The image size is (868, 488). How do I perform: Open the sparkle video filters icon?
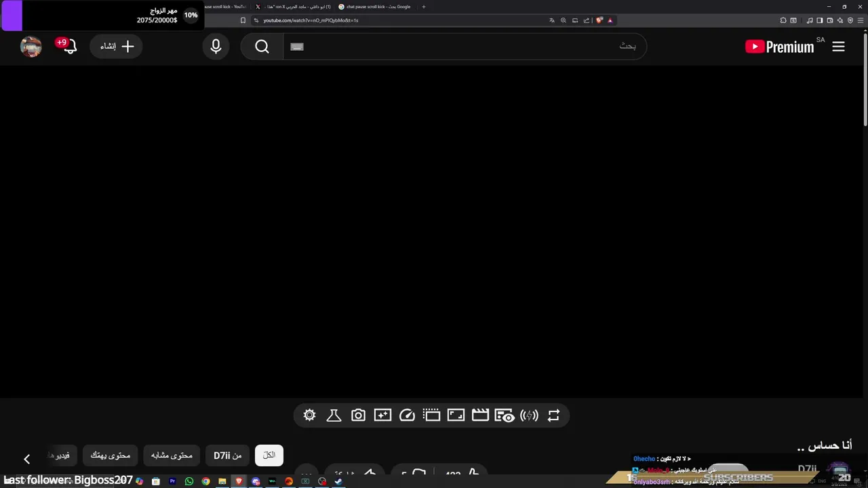(382, 415)
